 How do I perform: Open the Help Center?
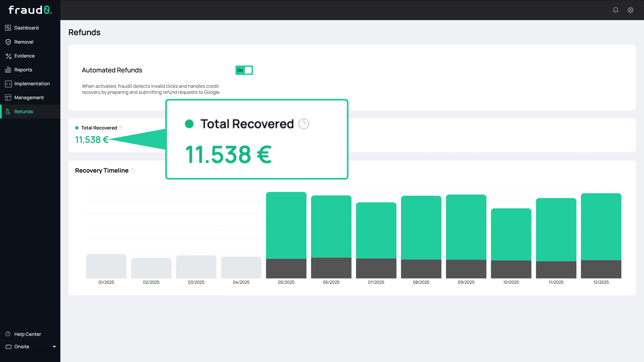coord(28,334)
